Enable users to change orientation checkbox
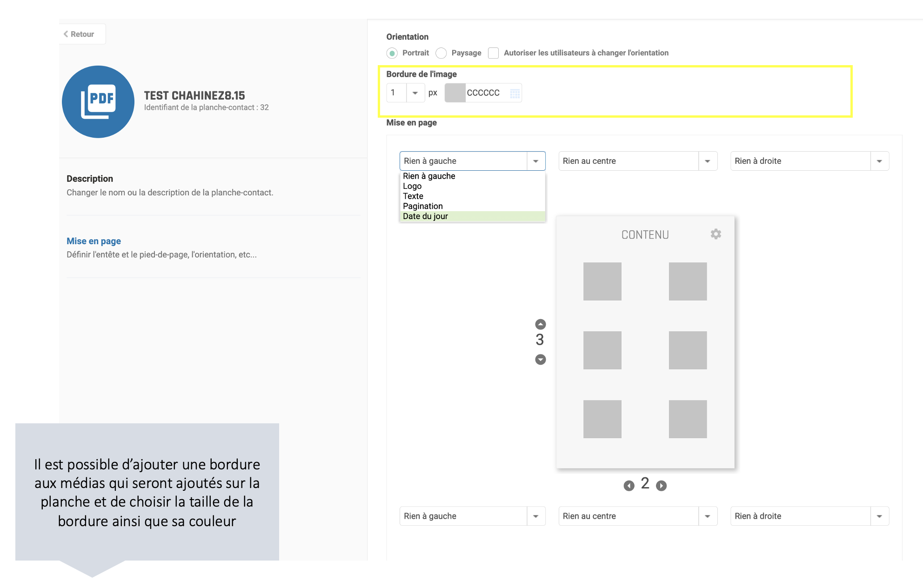 point(493,53)
